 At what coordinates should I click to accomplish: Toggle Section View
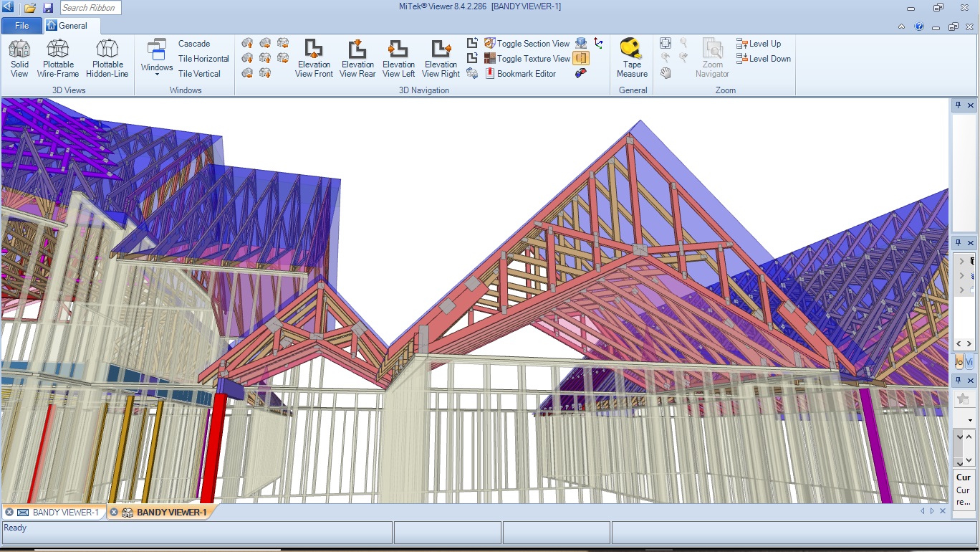pos(527,44)
